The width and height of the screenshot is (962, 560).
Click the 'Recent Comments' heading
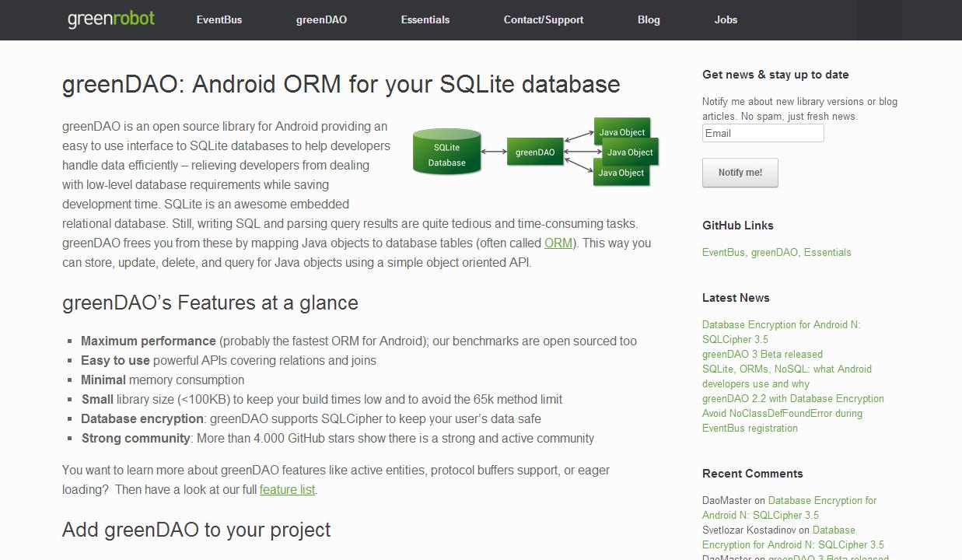click(753, 473)
